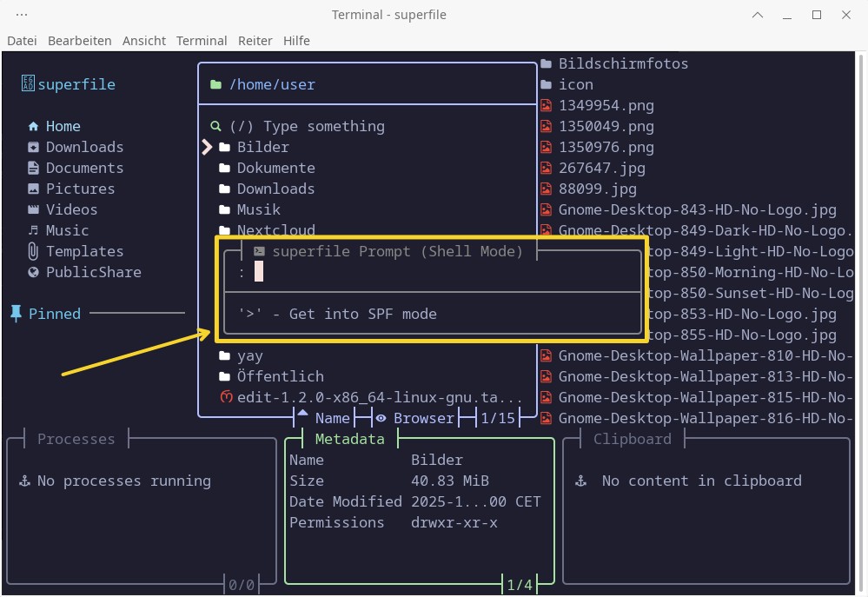Click the Music note icon
Screen dimensions: 868x597
(x=33, y=230)
